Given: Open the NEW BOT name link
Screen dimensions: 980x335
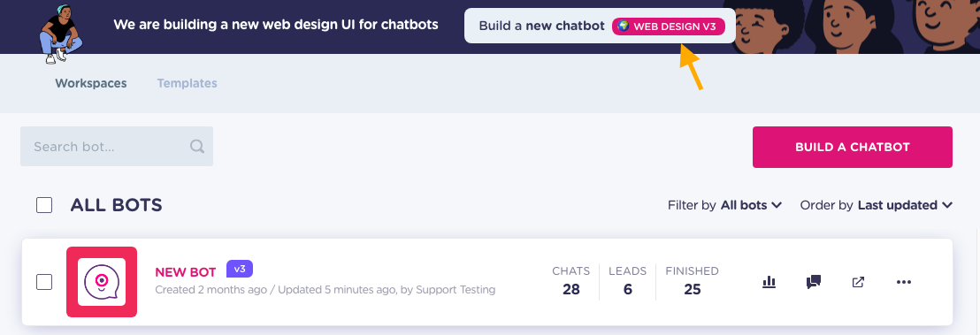Looking at the screenshot, I should 185,272.
